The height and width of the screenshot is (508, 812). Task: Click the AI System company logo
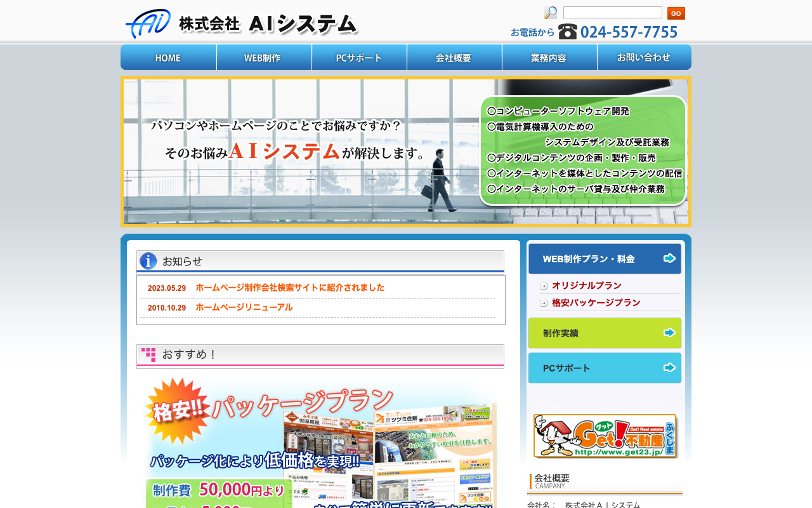tap(148, 23)
